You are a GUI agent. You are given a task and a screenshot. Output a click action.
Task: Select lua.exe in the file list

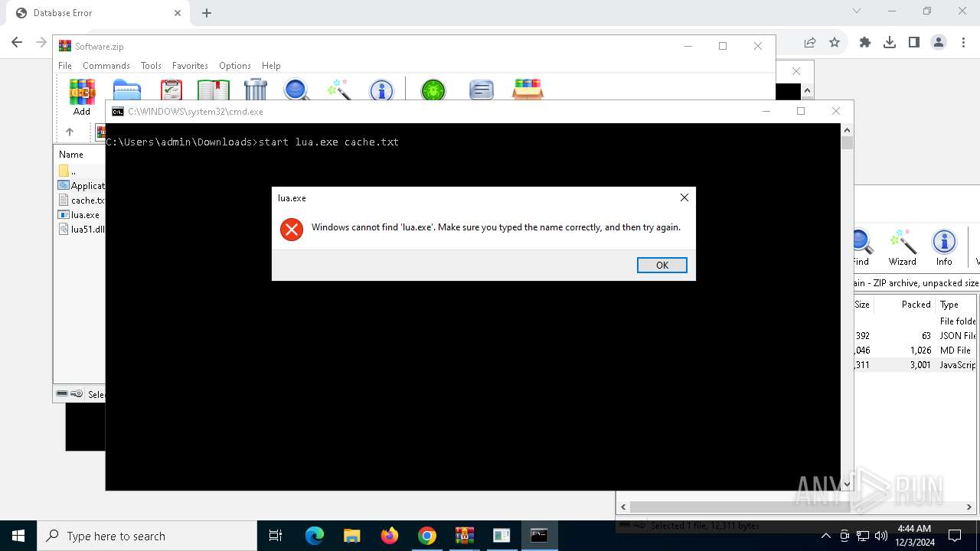coord(80,215)
